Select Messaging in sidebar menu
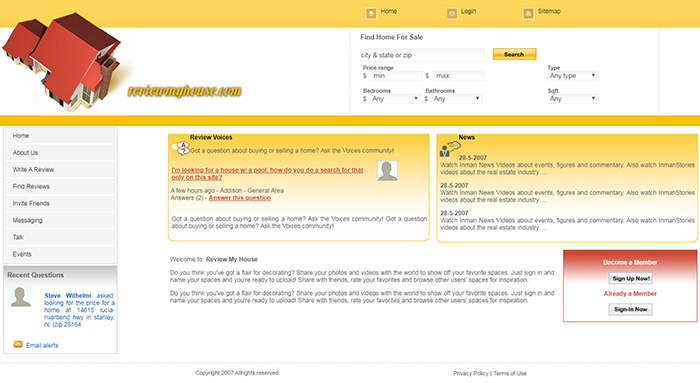The height and width of the screenshot is (383, 700). point(61,221)
